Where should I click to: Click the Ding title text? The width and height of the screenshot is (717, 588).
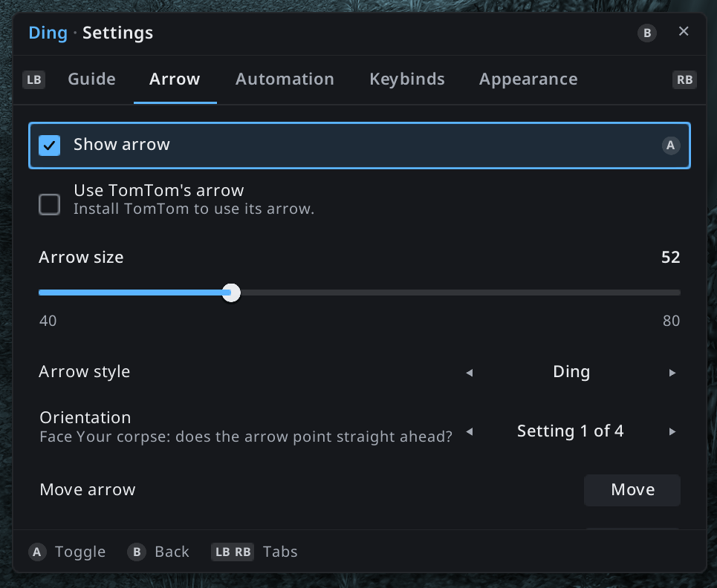(x=48, y=33)
